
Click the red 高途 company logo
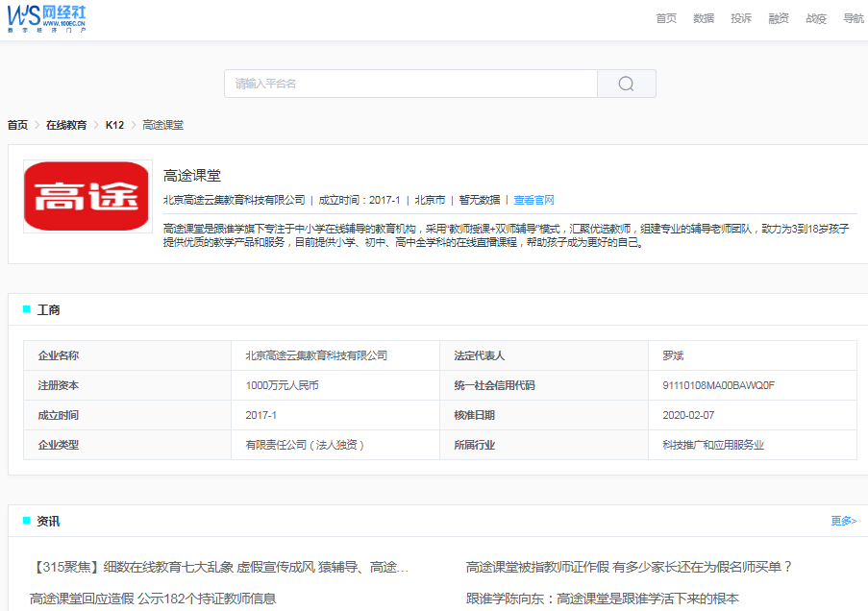(87, 197)
